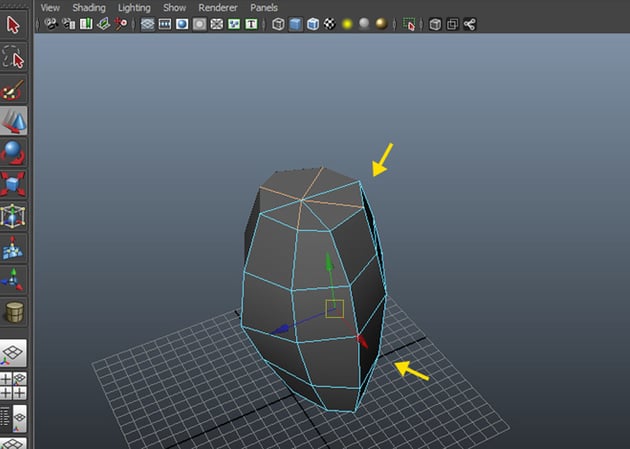Click the Single Perspective layout button
This screenshot has width=630, height=449.
tap(14, 353)
